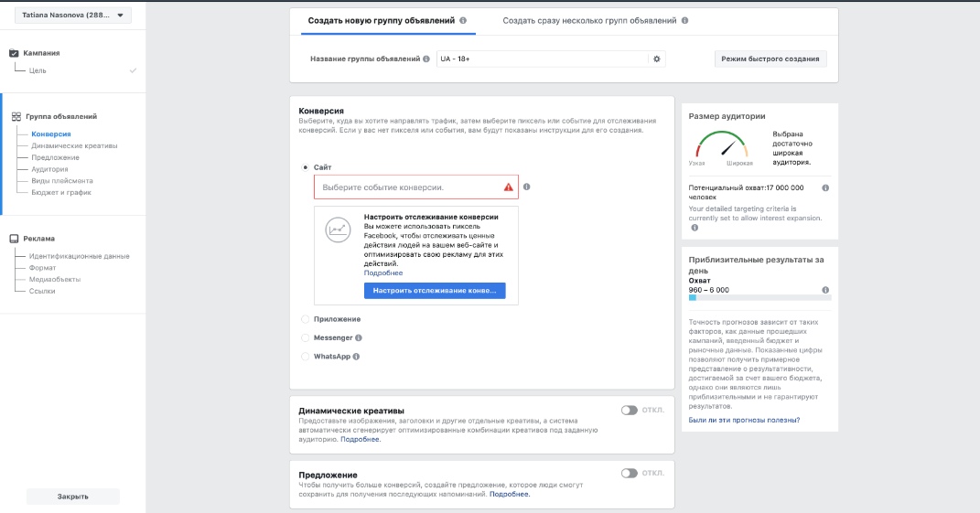The height and width of the screenshot is (513, 980).
Task: Click the Охват estimate progress bar
Action: (760, 298)
